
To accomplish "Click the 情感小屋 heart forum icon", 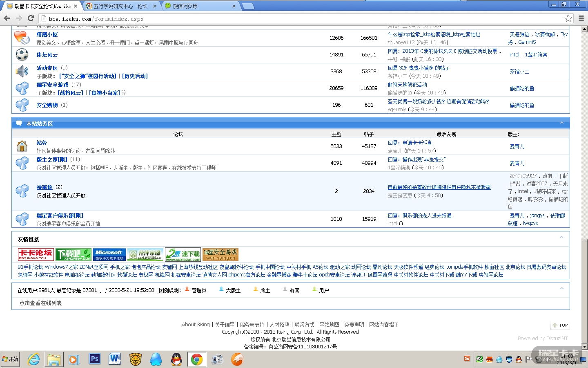I will pyautogui.click(x=22, y=38).
